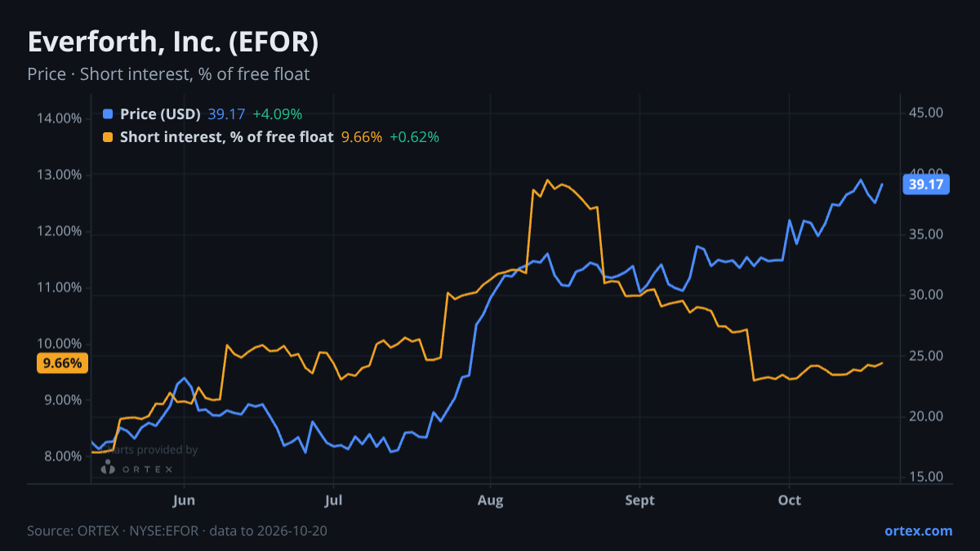Click the +0.62% short interest change
The height and width of the screenshot is (551, 980).
pos(414,137)
